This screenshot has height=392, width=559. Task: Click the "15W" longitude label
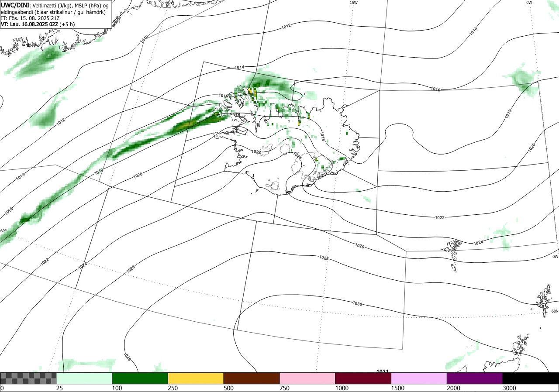pos(354,3)
